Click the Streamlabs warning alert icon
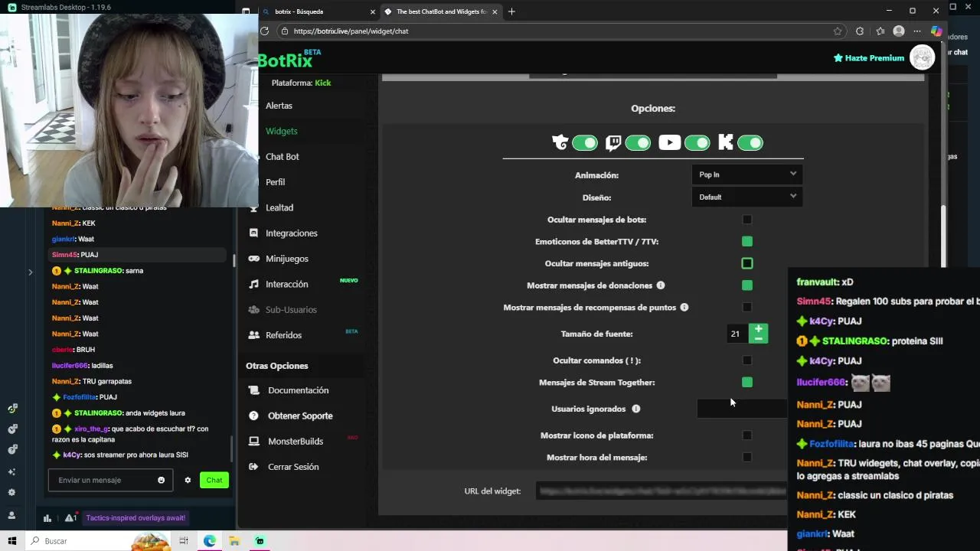This screenshot has height=551, width=980. pyautogui.click(x=70, y=518)
